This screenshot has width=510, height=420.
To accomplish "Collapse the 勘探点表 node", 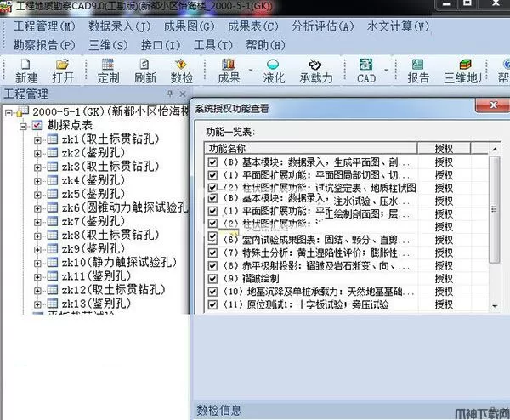I will click(23, 126).
